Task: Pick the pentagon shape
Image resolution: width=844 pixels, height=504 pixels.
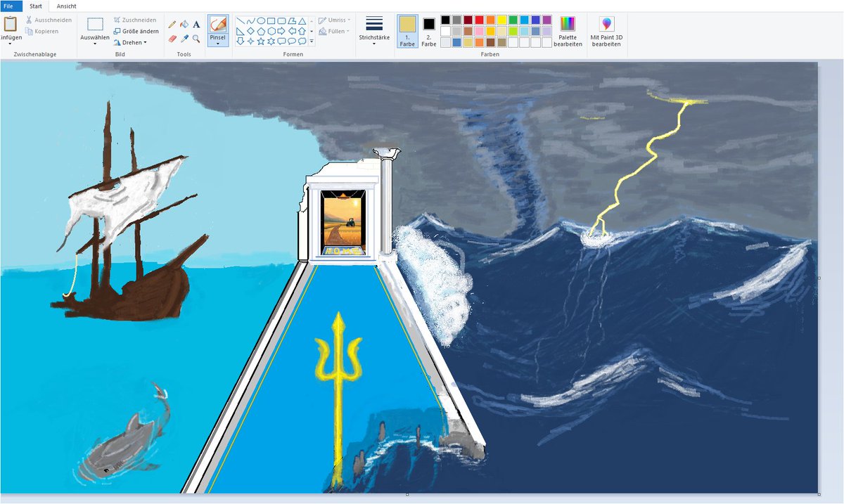Action: click(x=261, y=31)
